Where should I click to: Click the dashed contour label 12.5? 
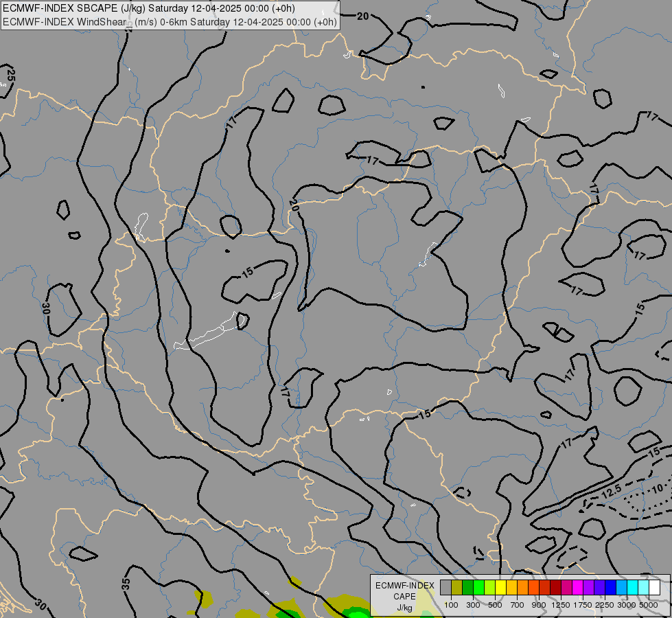click(611, 492)
